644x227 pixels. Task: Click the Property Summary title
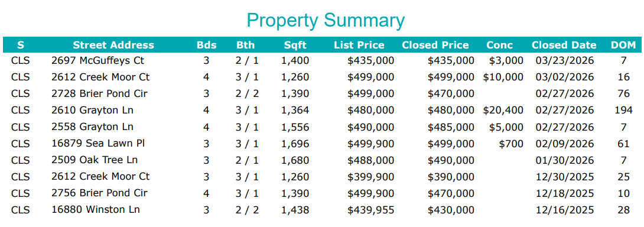coord(326,20)
